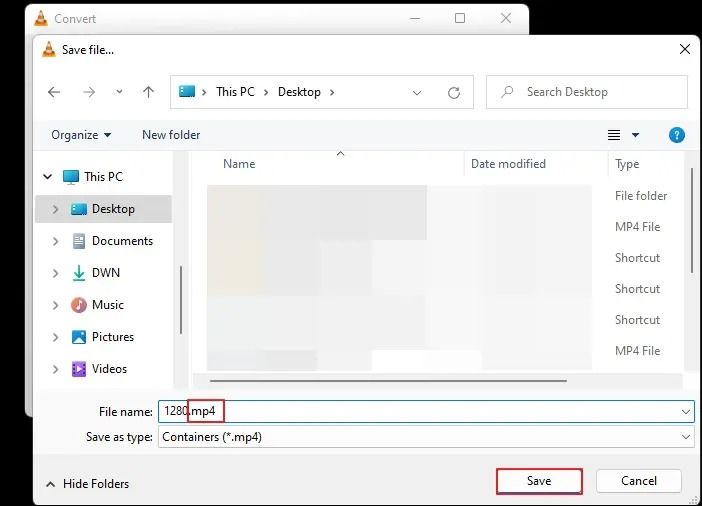Collapse the This PC tree node
Screen dimensions: 702x506
point(47,177)
